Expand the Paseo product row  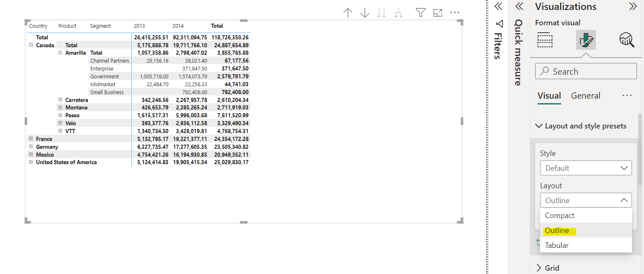60,115
